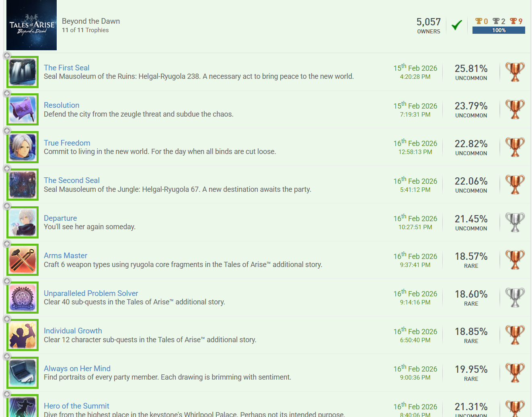Click the Individual Growth trophy icon
This screenshot has width=532, height=417.
(23, 335)
